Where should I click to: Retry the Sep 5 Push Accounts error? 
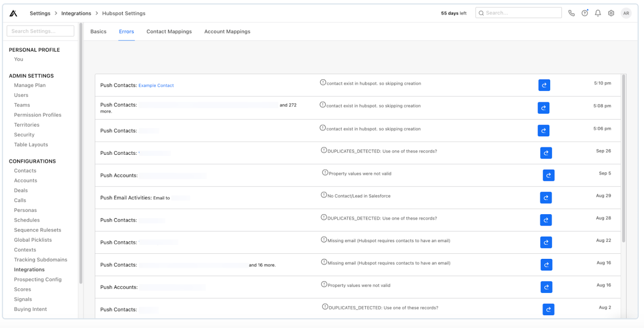[548, 175]
